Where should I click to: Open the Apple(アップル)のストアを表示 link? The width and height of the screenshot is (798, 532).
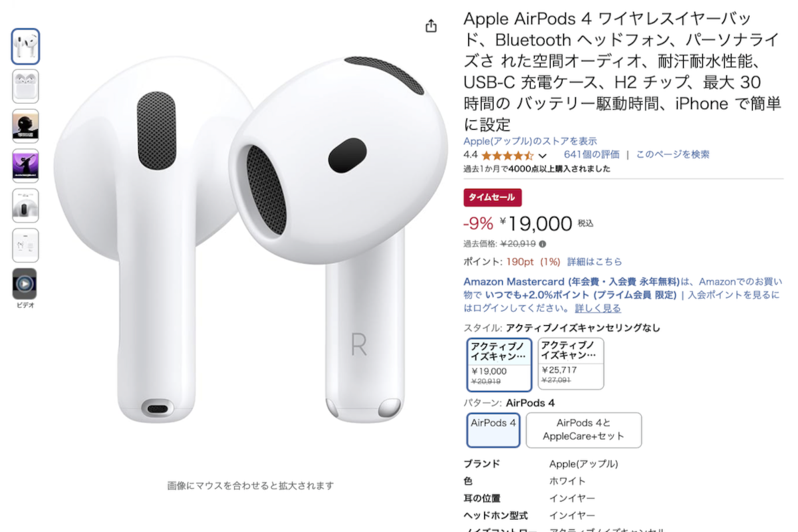coord(530,141)
